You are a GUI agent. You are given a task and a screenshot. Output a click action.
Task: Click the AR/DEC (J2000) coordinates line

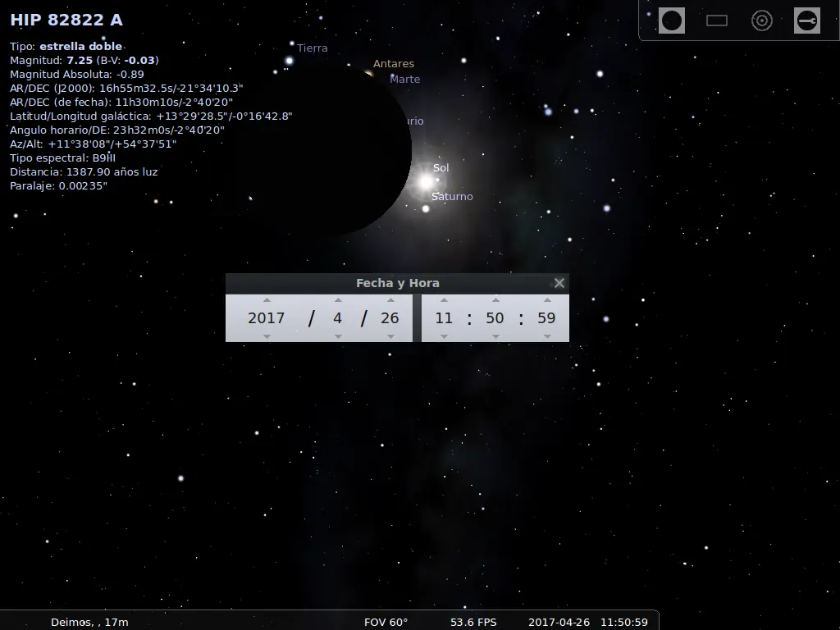(126, 88)
